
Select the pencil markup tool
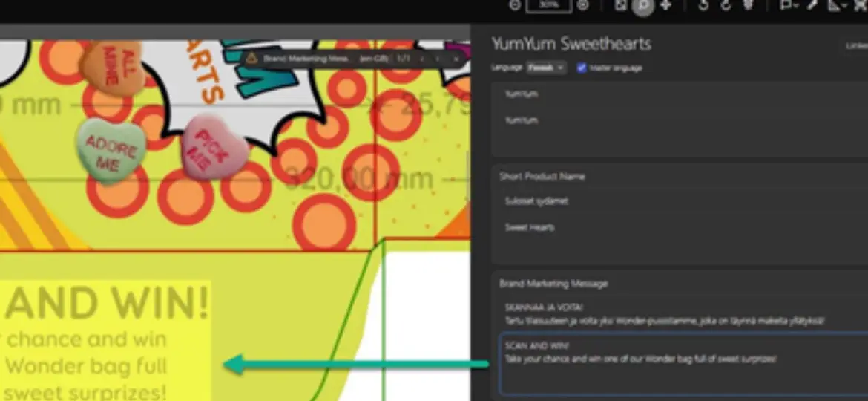pyautogui.click(x=812, y=5)
